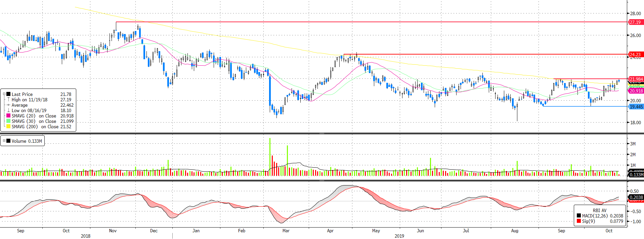
Task: Click the 3M volume axis label
Action: 633,144
